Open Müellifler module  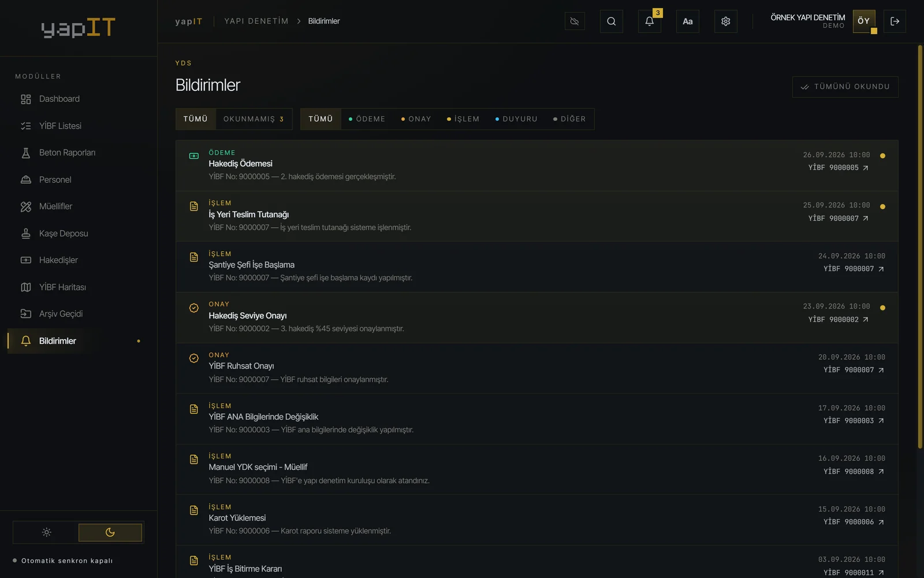[79, 206]
